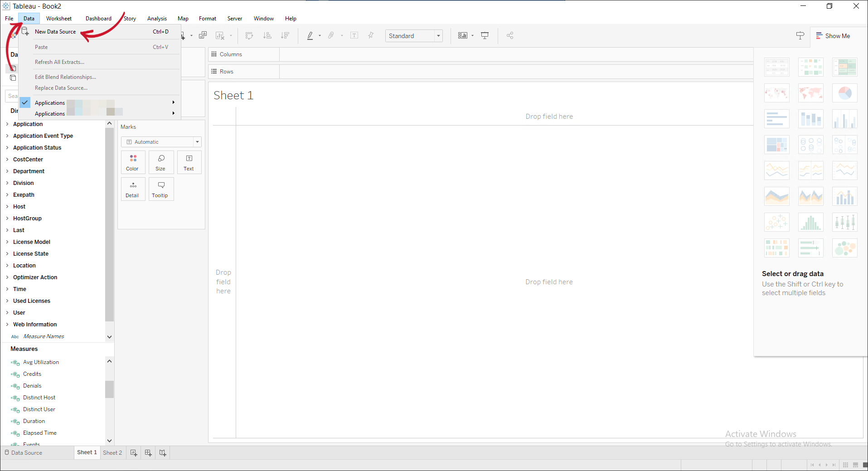Select the checked Applications data source

pos(50,103)
